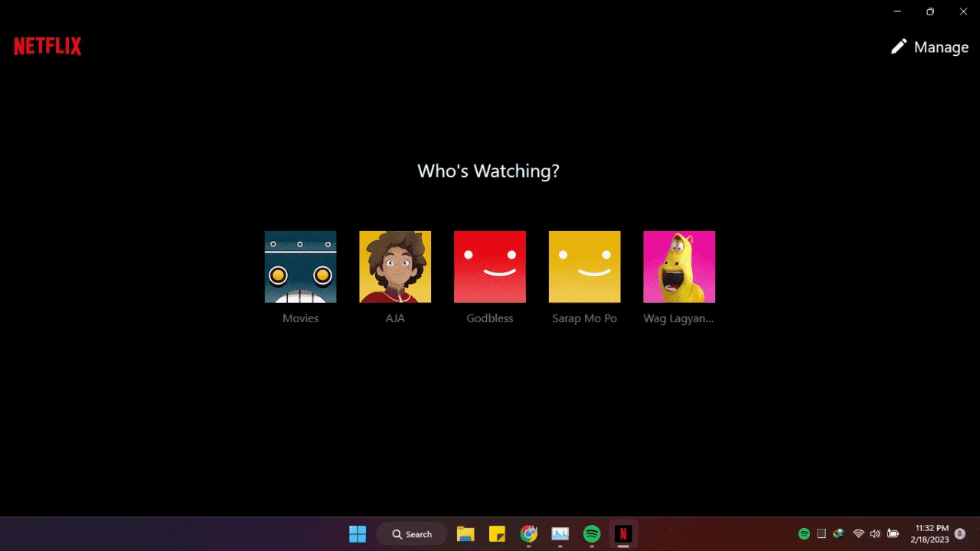This screenshot has width=980, height=551.
Task: Click the Netflix app icon in taskbar
Action: (x=623, y=534)
